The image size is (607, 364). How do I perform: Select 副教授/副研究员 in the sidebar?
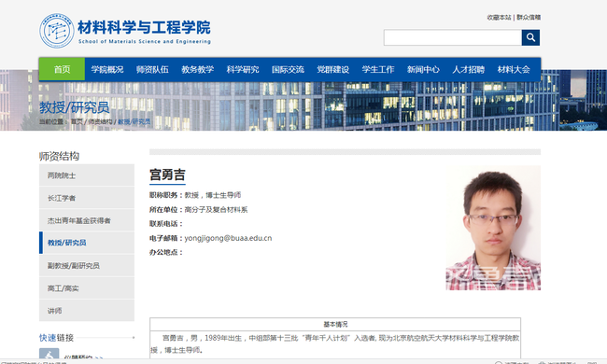click(87, 266)
